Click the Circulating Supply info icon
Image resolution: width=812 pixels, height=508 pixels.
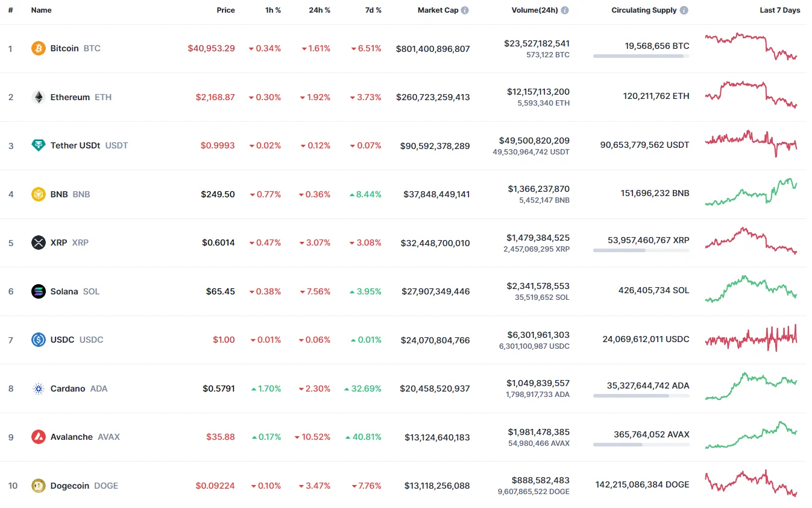684,10
